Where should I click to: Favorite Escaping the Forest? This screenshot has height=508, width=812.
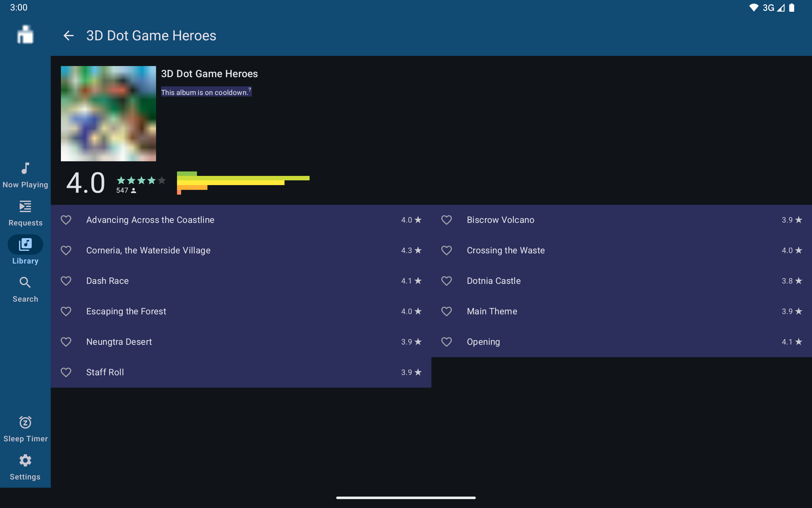66,311
